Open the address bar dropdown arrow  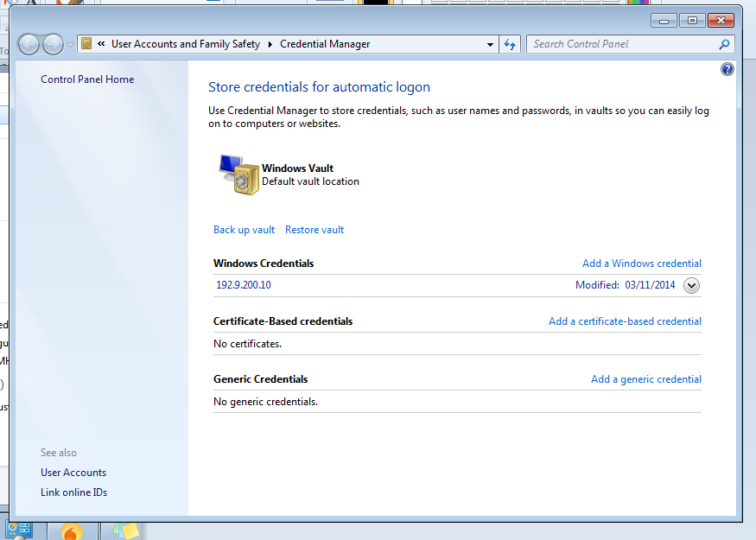coord(489,44)
